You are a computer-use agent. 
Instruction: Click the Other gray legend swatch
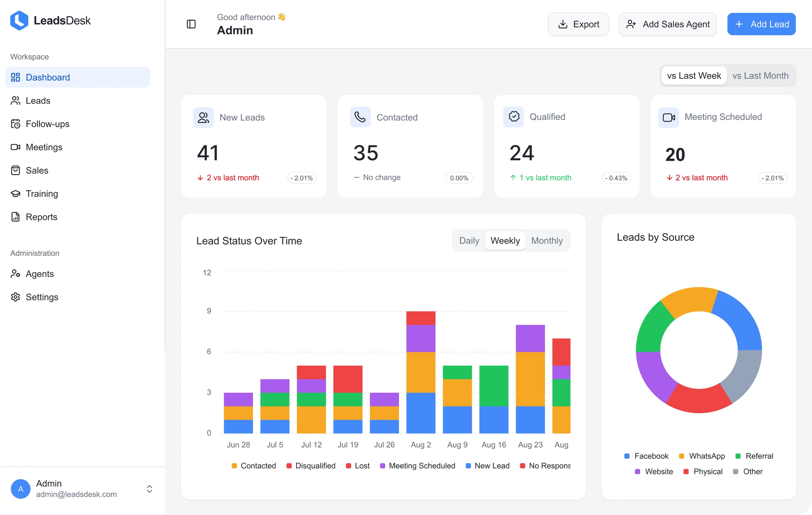pyautogui.click(x=736, y=472)
